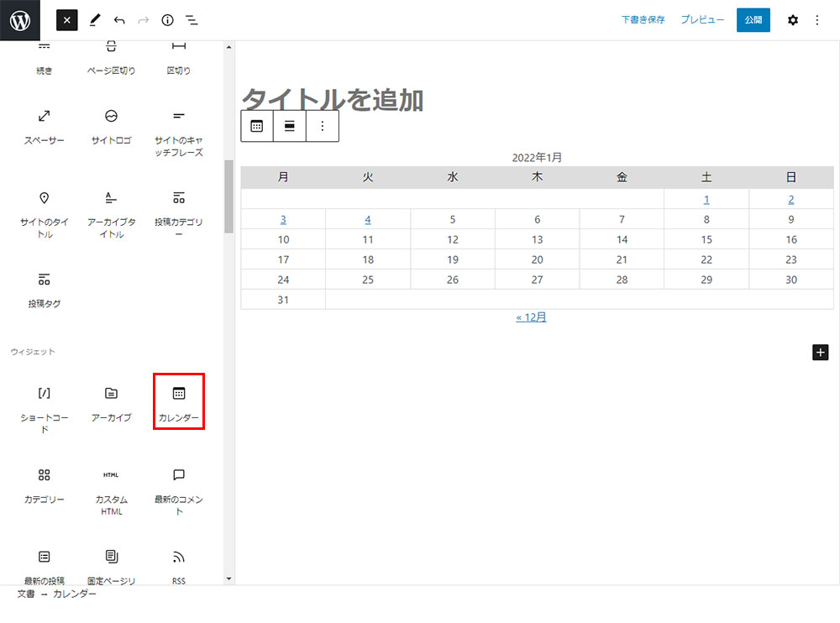
Task: Click the 公開 publish button
Action: coord(753,20)
